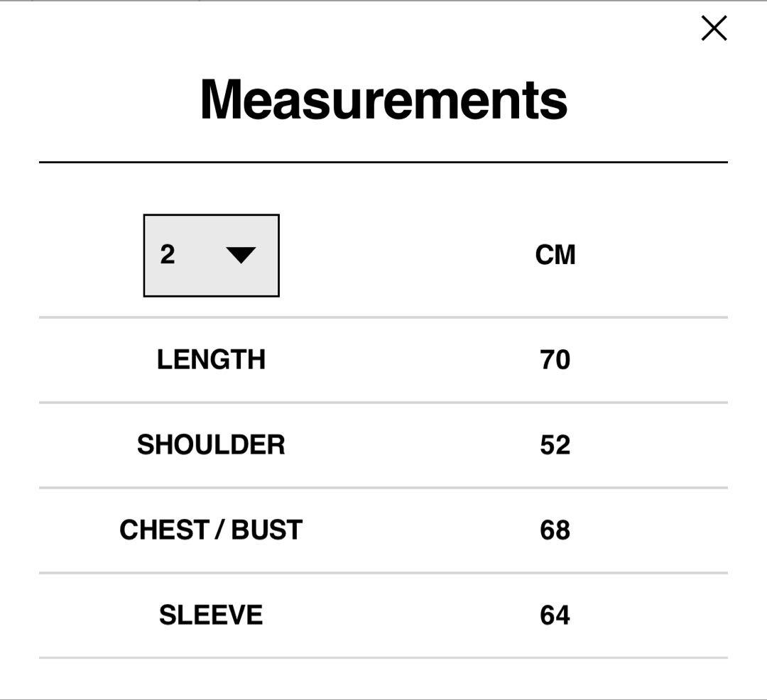Click the divider between SHOULDER and CHEST / BUST rows
The image size is (767, 700).
[x=383, y=488]
